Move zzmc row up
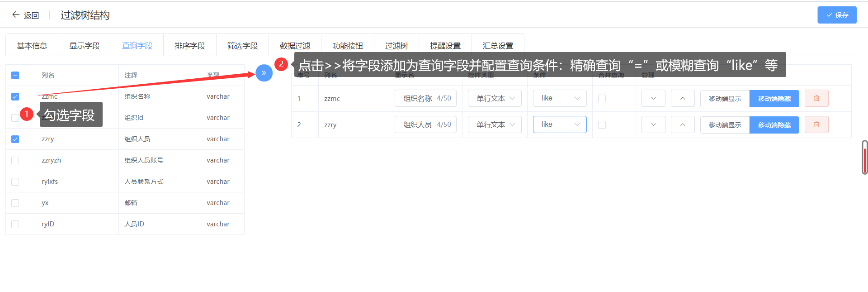The width and height of the screenshot is (868, 292). [683, 98]
